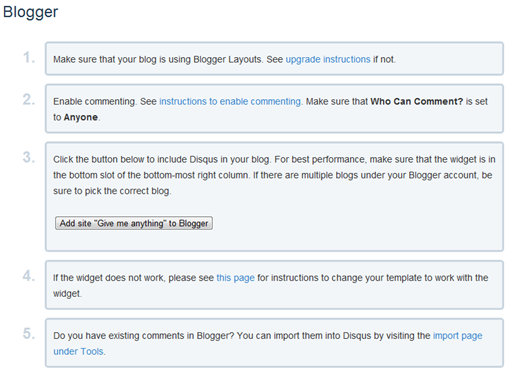Click the step number 3 marker
The height and width of the screenshot is (377, 514).
click(29, 157)
